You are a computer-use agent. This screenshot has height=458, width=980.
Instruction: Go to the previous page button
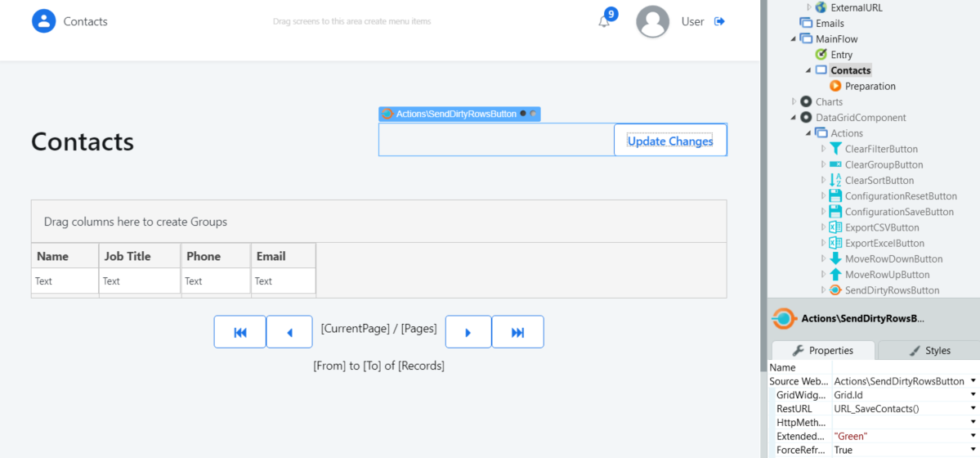(x=289, y=331)
